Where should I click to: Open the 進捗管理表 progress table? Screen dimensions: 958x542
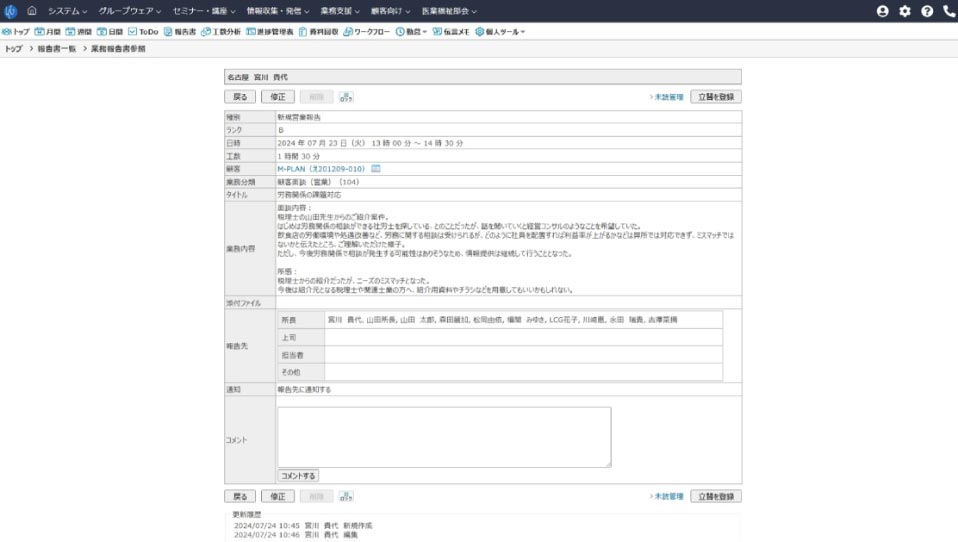(x=269, y=32)
